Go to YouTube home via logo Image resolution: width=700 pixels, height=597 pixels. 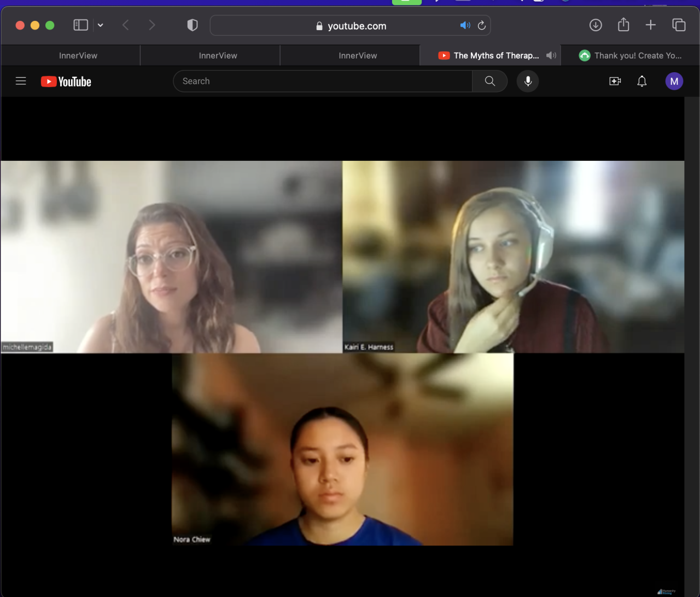pyautogui.click(x=66, y=82)
